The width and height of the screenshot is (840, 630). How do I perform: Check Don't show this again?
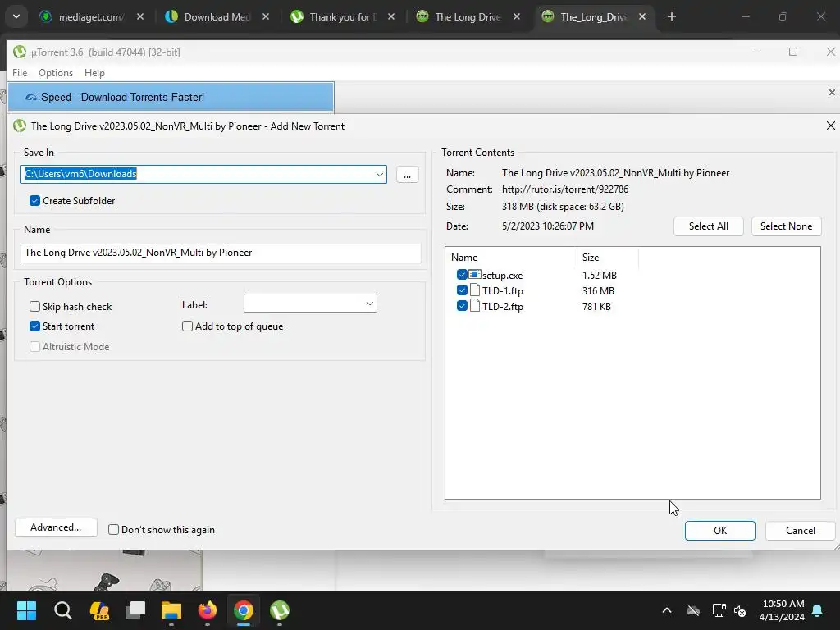pyautogui.click(x=113, y=530)
